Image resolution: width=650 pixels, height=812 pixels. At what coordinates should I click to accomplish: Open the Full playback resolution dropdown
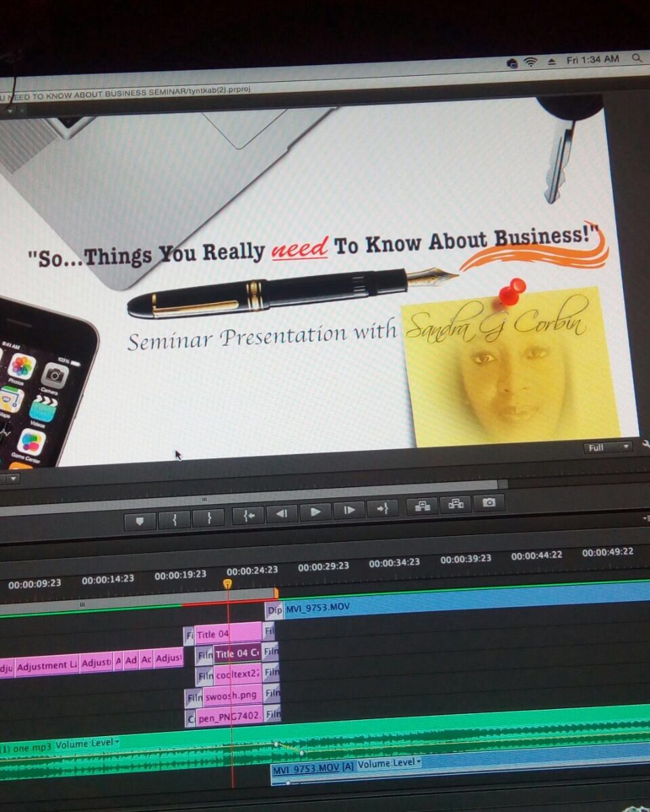[x=608, y=447]
